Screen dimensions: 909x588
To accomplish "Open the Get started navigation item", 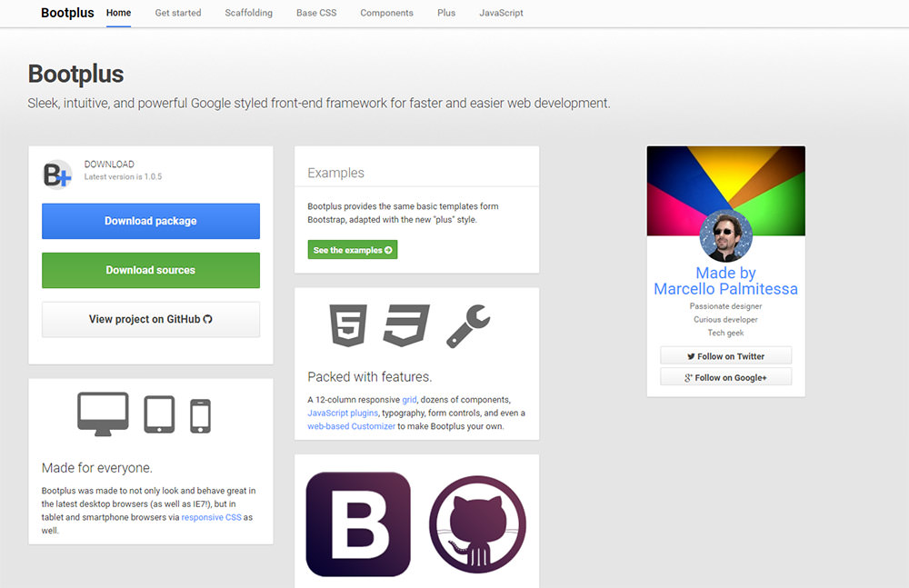I will coord(177,13).
